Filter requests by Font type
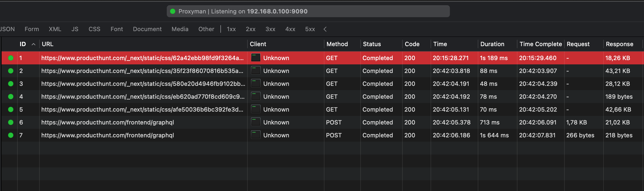 point(117,29)
